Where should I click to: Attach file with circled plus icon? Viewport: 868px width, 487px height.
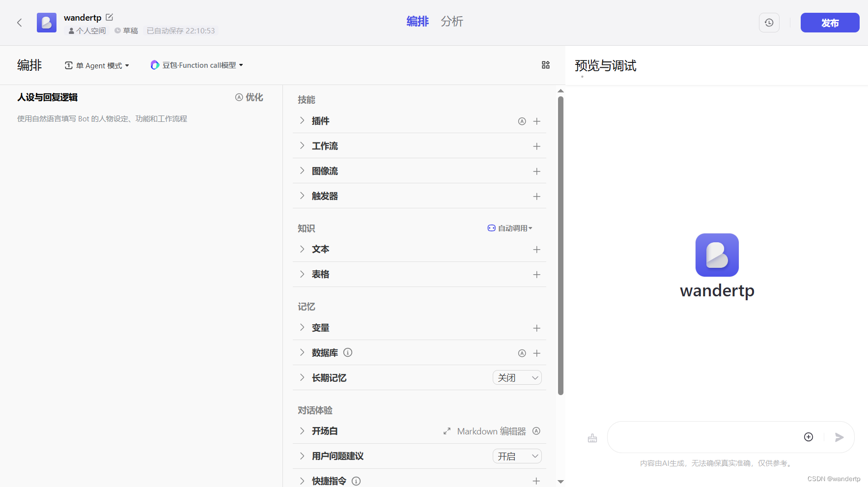pos(809,437)
